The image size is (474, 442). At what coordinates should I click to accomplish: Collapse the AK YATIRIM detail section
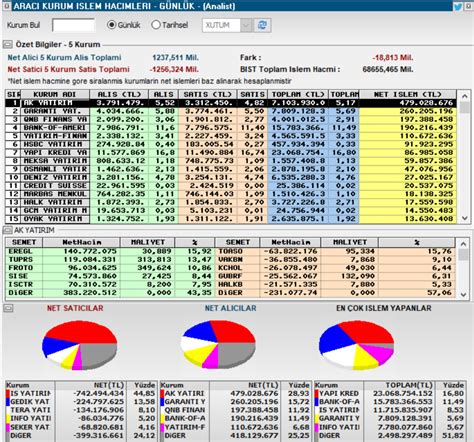(x=7, y=230)
